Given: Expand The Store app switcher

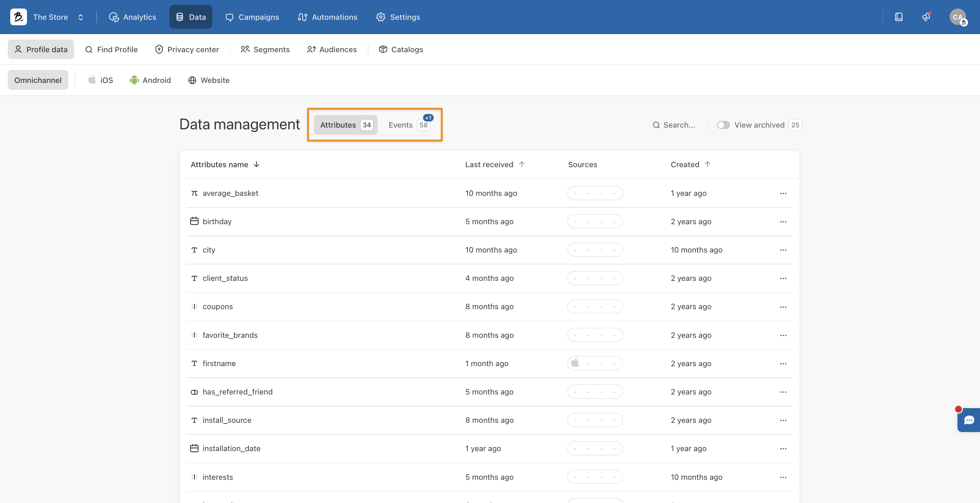Looking at the screenshot, I should pyautogui.click(x=81, y=17).
